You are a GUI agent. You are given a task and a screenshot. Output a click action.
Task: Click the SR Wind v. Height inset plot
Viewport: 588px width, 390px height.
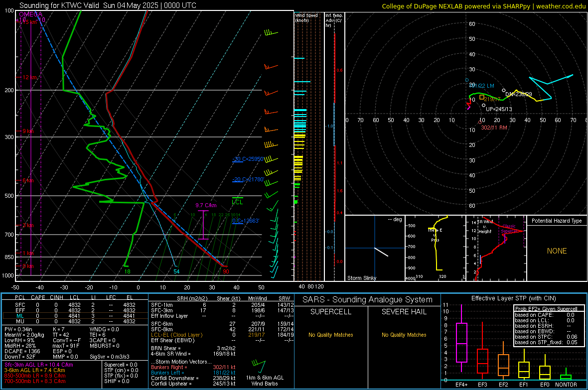pos(496,248)
